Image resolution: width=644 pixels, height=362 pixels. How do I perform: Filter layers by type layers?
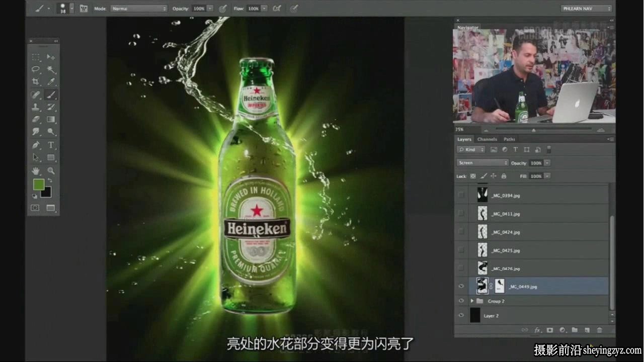516,150
